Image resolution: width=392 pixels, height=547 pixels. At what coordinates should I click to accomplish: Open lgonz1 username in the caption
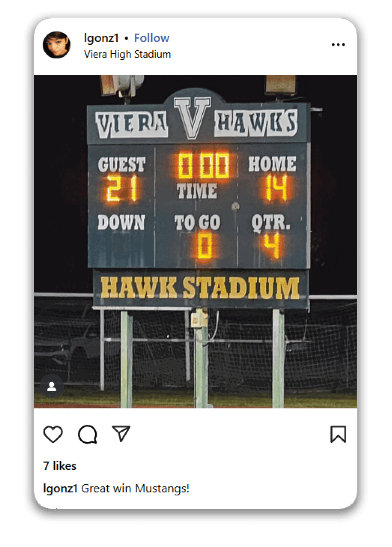tap(60, 488)
